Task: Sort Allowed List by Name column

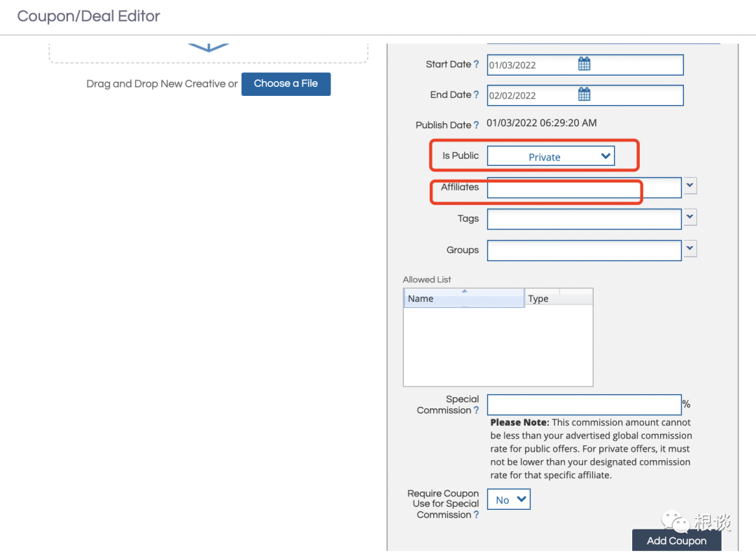Action: click(x=463, y=298)
